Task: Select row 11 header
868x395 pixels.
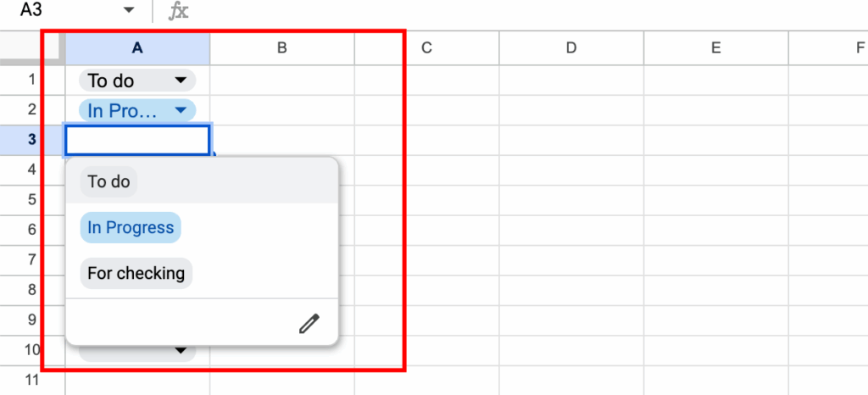Action: (32, 380)
